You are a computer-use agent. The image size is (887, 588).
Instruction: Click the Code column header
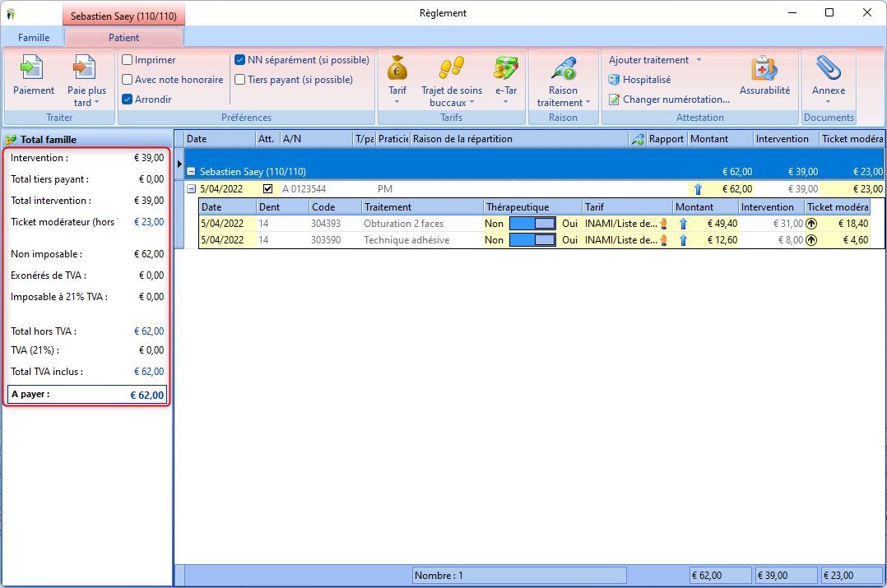(336, 207)
